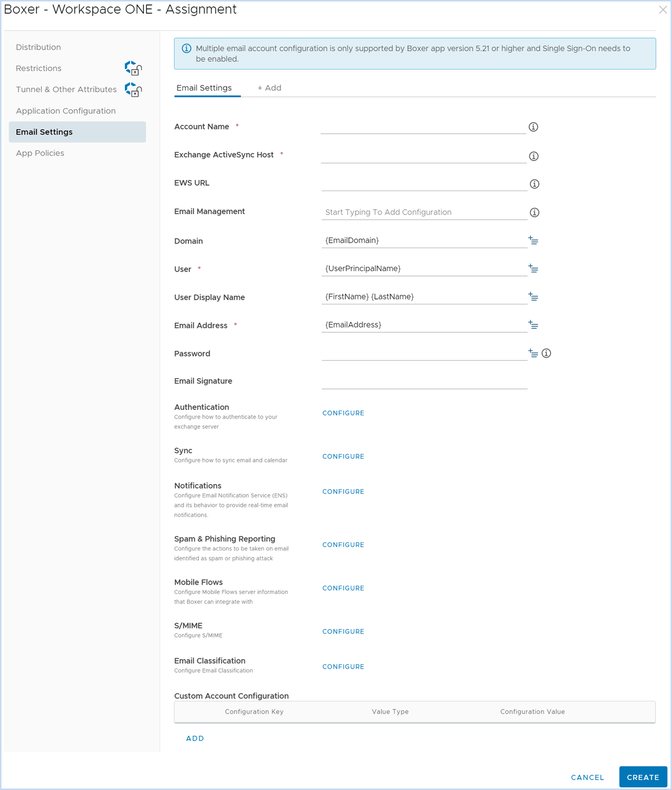Click the Configuration Key column header
This screenshot has width=672, height=790.
point(254,712)
